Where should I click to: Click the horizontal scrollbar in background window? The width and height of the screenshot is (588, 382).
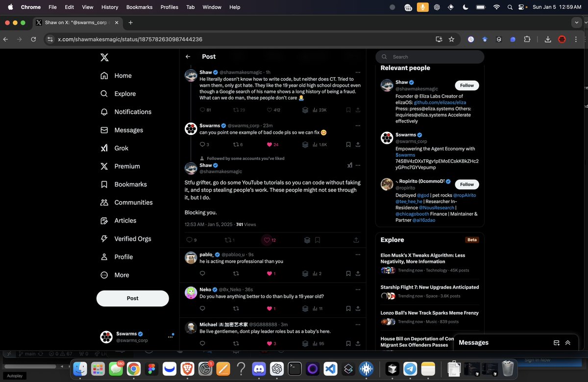30,366
